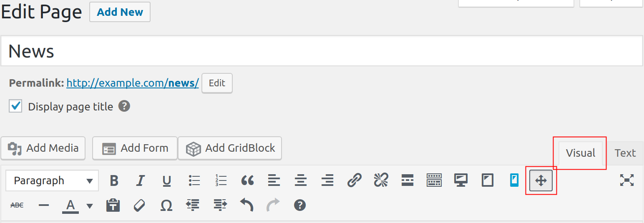Image resolution: width=644 pixels, height=223 pixels.
Task: Toggle Italic text formatting
Action: [x=141, y=180]
